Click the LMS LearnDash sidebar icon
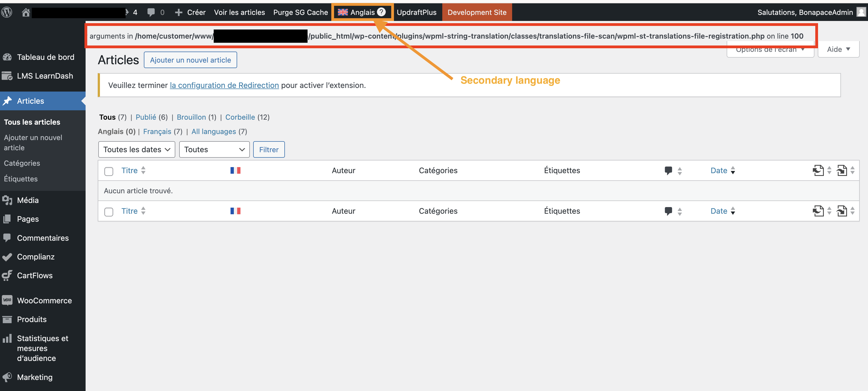 pyautogui.click(x=7, y=76)
